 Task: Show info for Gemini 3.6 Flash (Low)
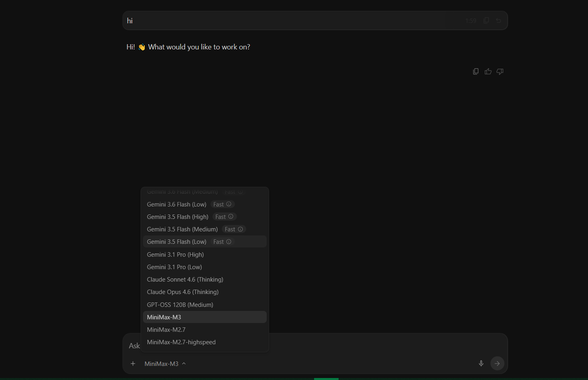coord(229,204)
